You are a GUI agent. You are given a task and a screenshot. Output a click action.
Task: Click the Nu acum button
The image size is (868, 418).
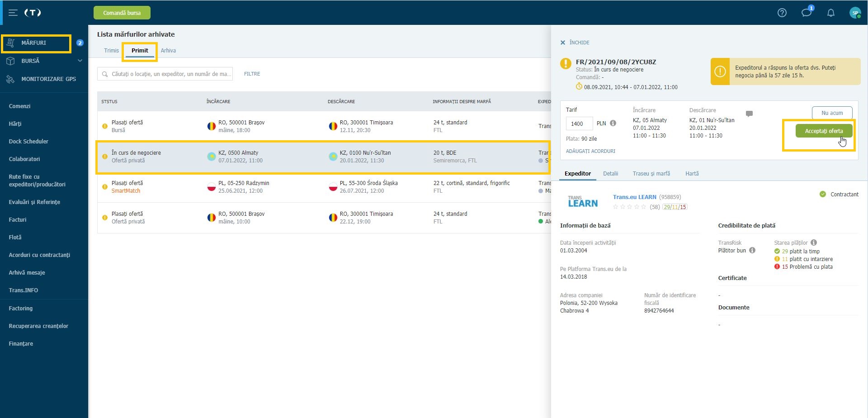pyautogui.click(x=832, y=113)
